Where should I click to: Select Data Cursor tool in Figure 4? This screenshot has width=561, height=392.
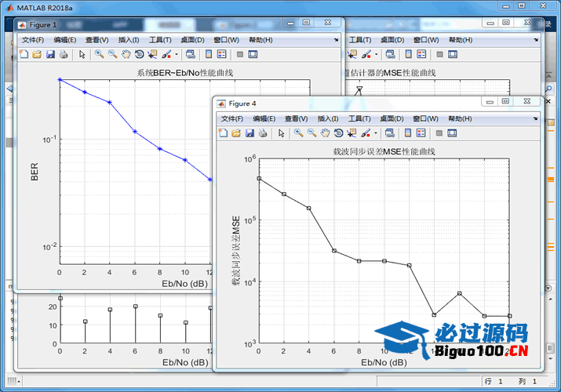coord(352,133)
